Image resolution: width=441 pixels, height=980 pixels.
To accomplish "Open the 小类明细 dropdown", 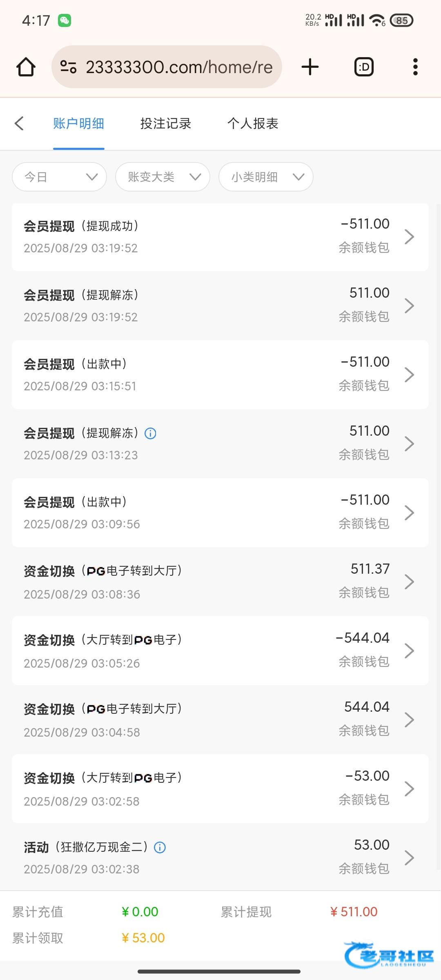I will (266, 177).
